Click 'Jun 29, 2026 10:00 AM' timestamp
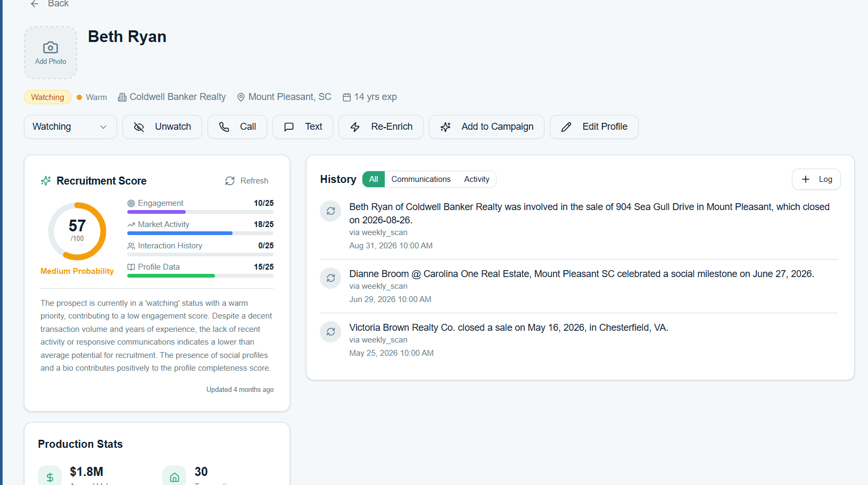 pos(390,299)
